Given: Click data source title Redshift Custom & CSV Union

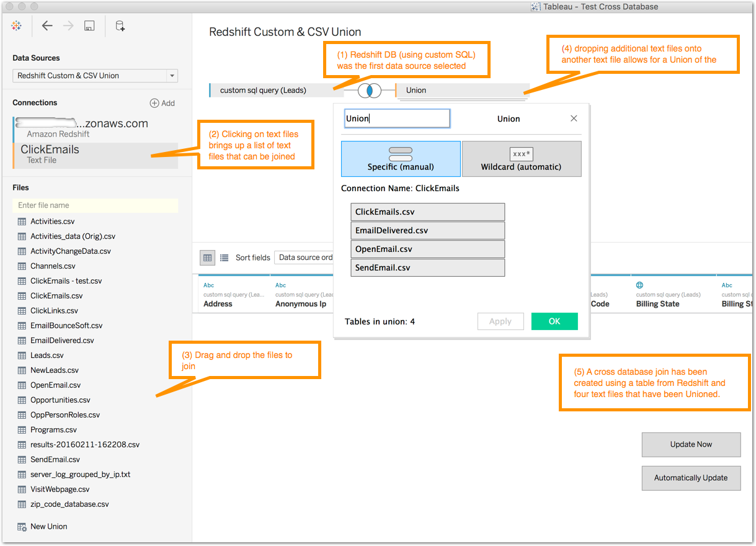Looking at the screenshot, I should 285,32.
